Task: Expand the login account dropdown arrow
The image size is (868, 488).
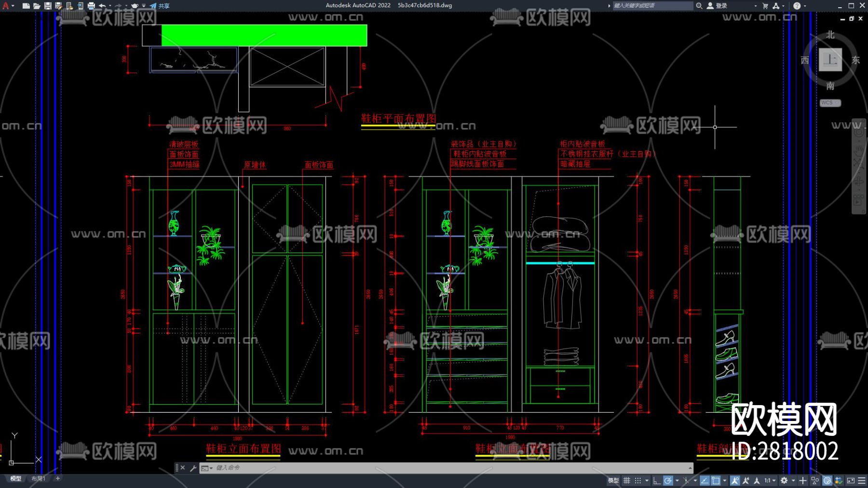Action: [756, 6]
